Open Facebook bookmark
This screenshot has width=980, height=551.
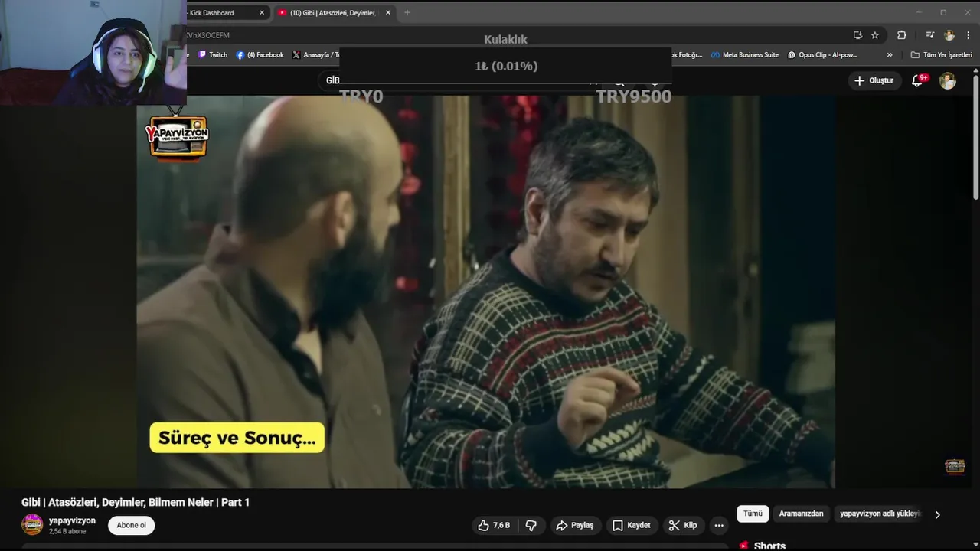[260, 54]
